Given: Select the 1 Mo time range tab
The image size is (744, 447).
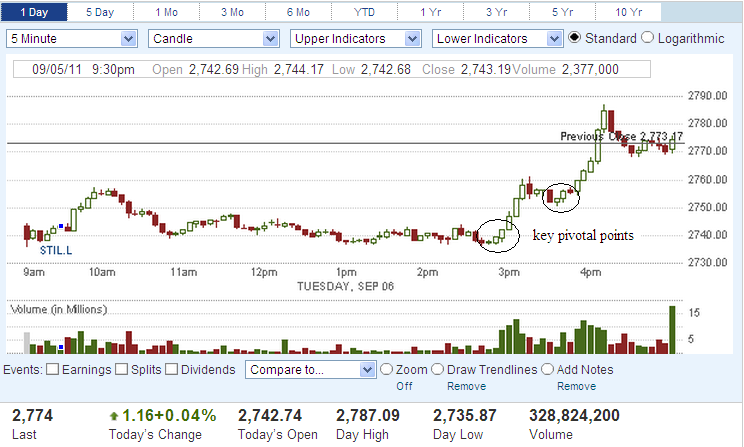Looking at the screenshot, I should click(x=167, y=12).
